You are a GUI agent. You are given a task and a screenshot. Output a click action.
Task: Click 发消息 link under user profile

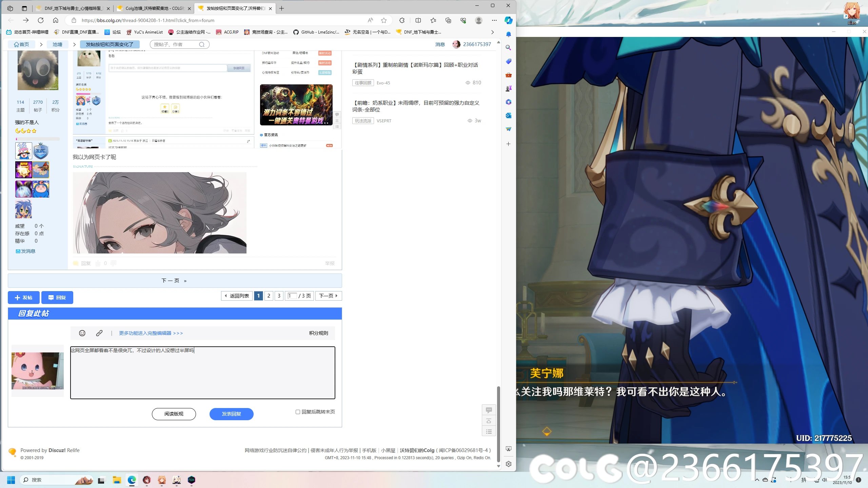(25, 251)
